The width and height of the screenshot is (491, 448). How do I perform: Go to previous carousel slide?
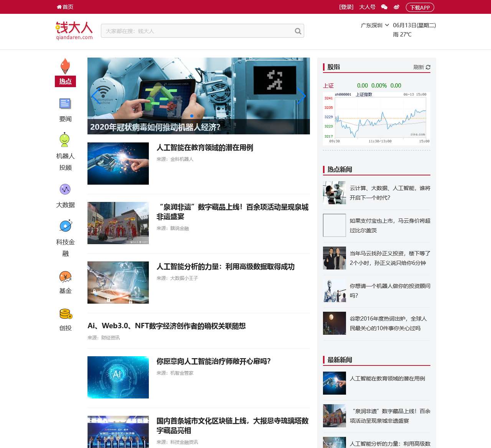click(x=95, y=96)
